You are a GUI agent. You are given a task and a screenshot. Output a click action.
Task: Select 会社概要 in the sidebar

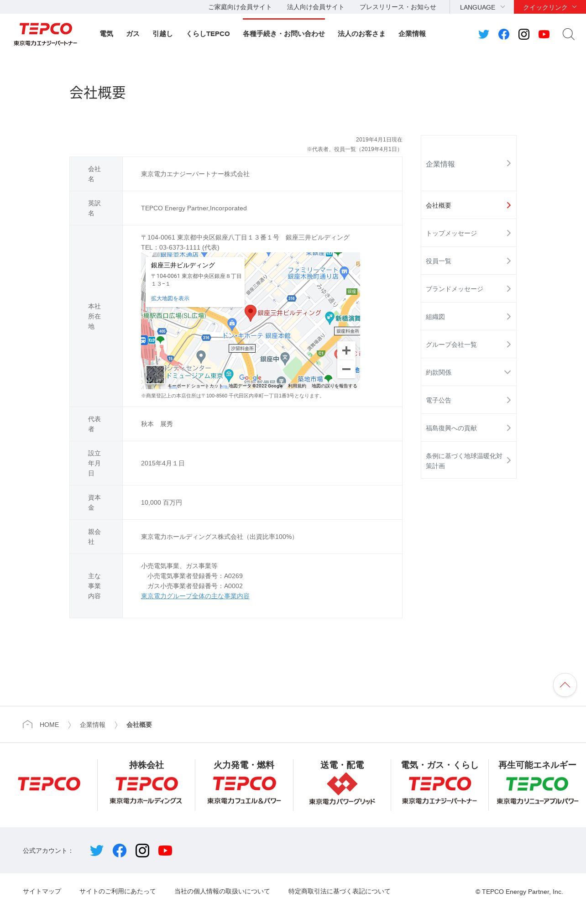click(469, 205)
